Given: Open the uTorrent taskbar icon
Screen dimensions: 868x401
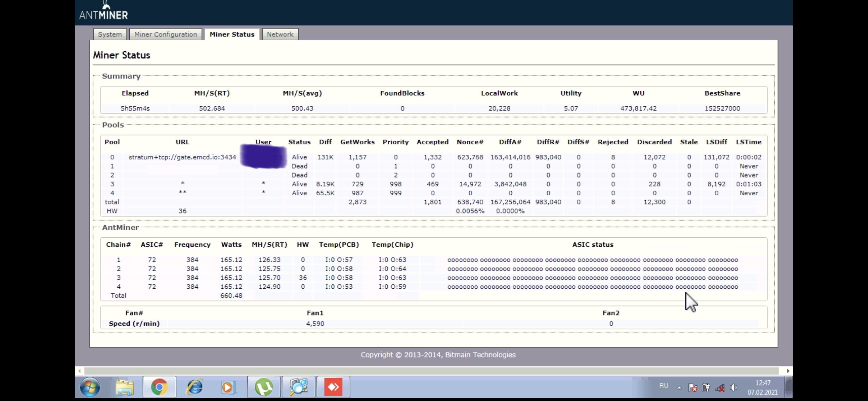Looking at the screenshot, I should pyautogui.click(x=264, y=387).
